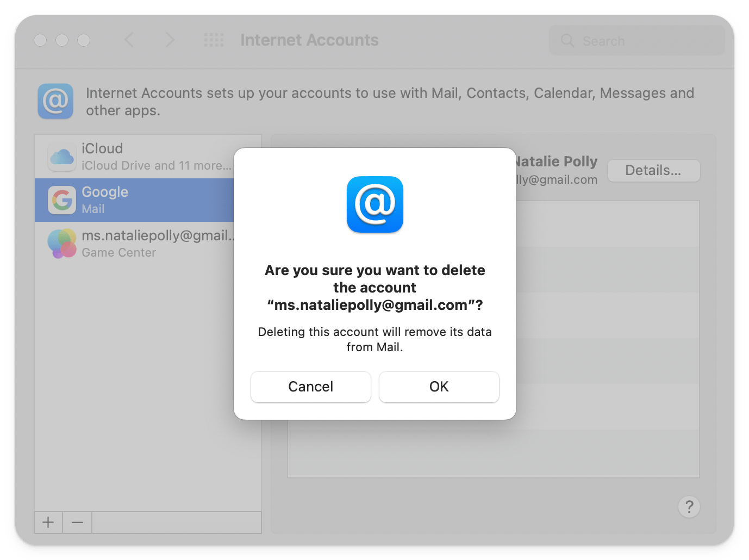This screenshot has width=749, height=560.
Task: Cancel the account deletion
Action: point(310,387)
